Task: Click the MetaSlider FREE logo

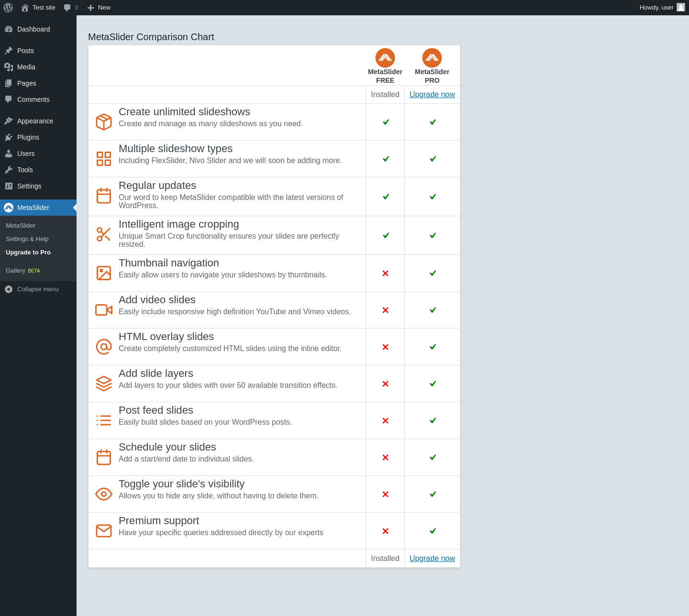Action: [x=385, y=58]
